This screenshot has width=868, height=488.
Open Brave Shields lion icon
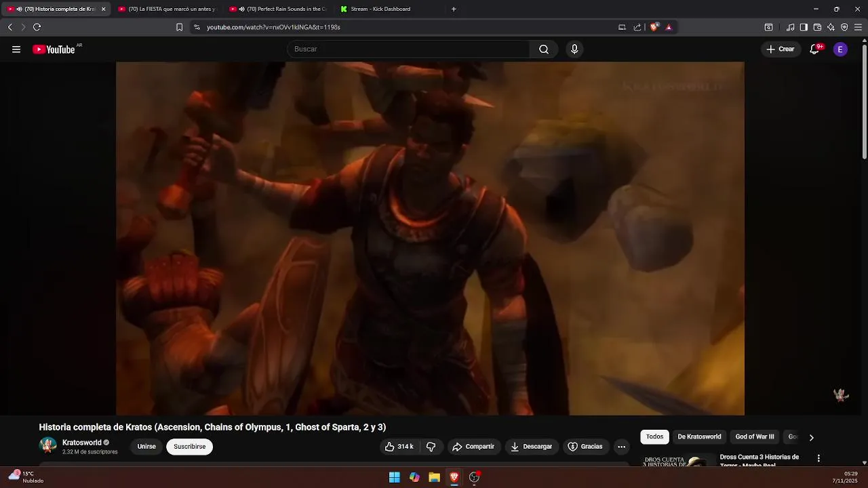point(654,27)
